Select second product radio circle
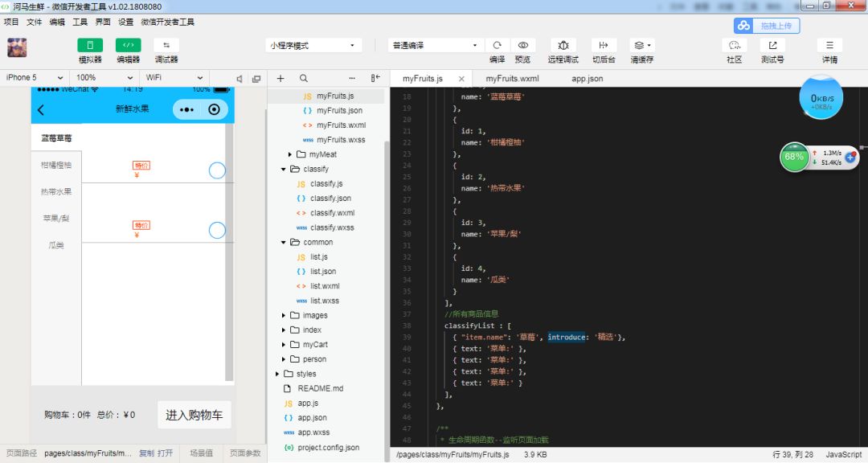This screenshot has height=463, width=868. pos(217,231)
